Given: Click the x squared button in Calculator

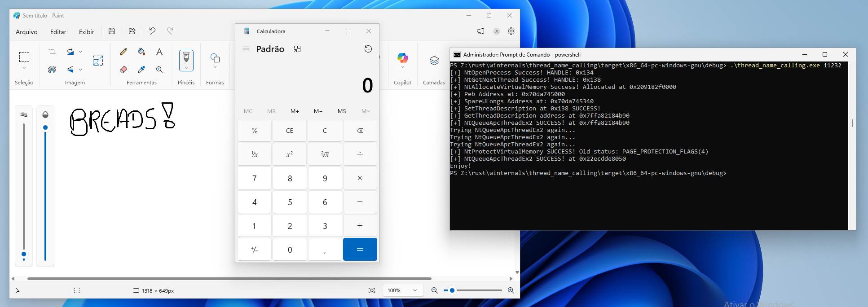Looking at the screenshot, I should [290, 154].
